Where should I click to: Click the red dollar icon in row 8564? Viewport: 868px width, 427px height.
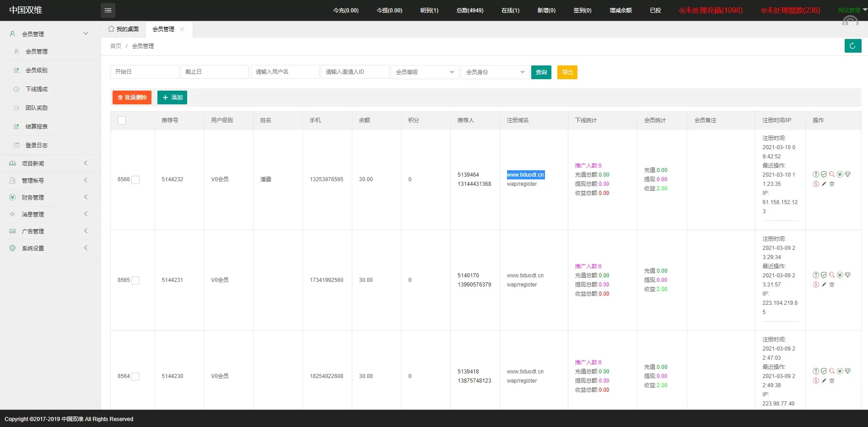point(816,381)
